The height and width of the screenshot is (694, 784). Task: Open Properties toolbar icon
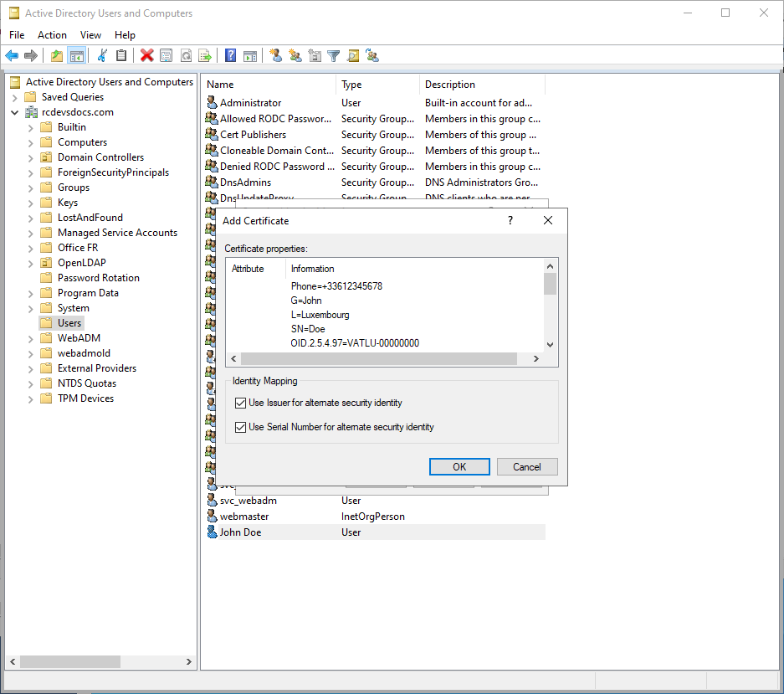click(166, 55)
